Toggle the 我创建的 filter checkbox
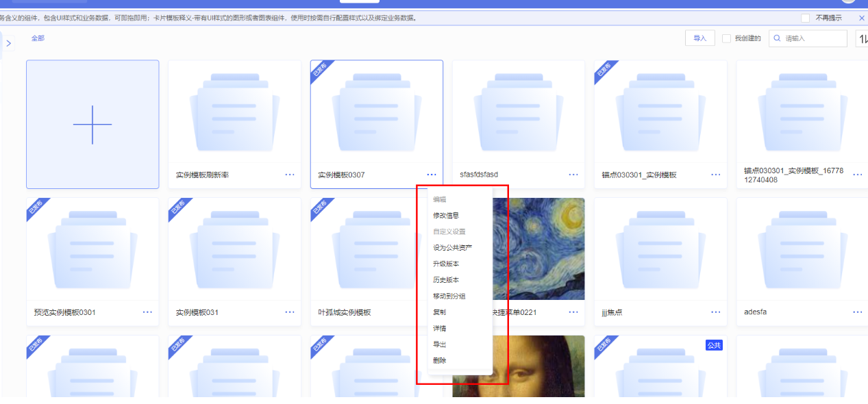The width and height of the screenshot is (868, 404). pos(726,38)
